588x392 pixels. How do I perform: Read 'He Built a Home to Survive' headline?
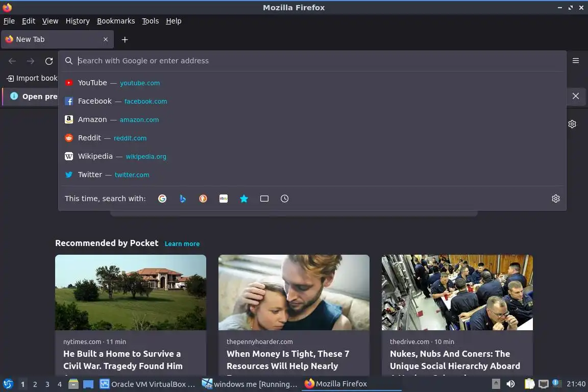point(123,360)
